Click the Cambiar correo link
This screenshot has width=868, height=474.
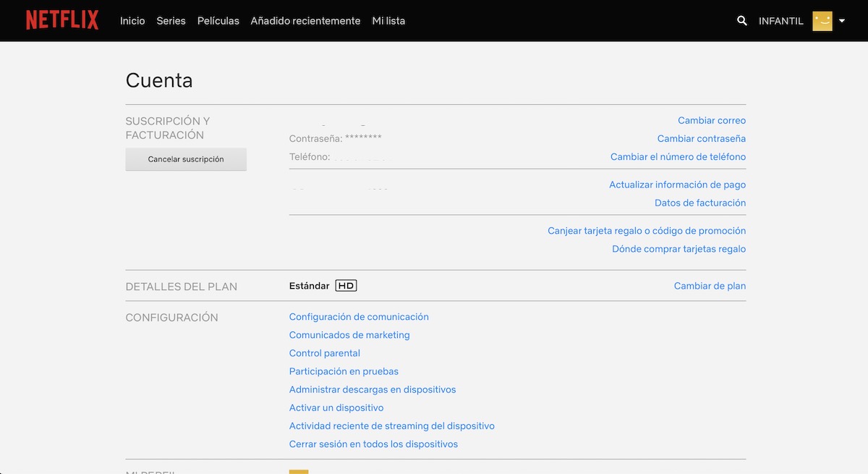pos(711,121)
